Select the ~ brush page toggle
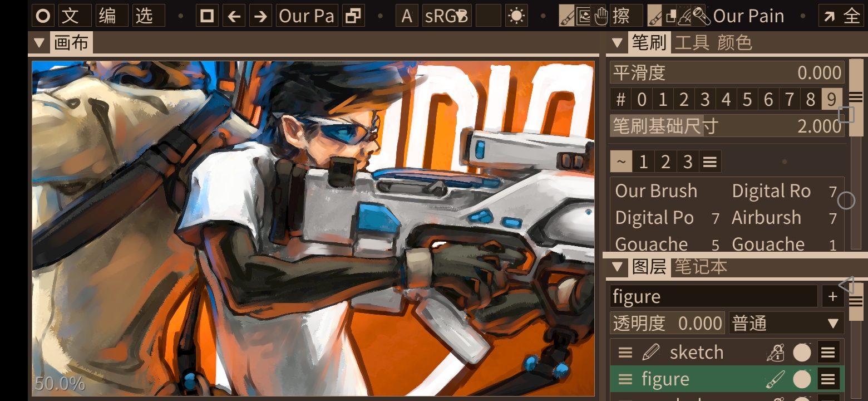 pyautogui.click(x=622, y=162)
